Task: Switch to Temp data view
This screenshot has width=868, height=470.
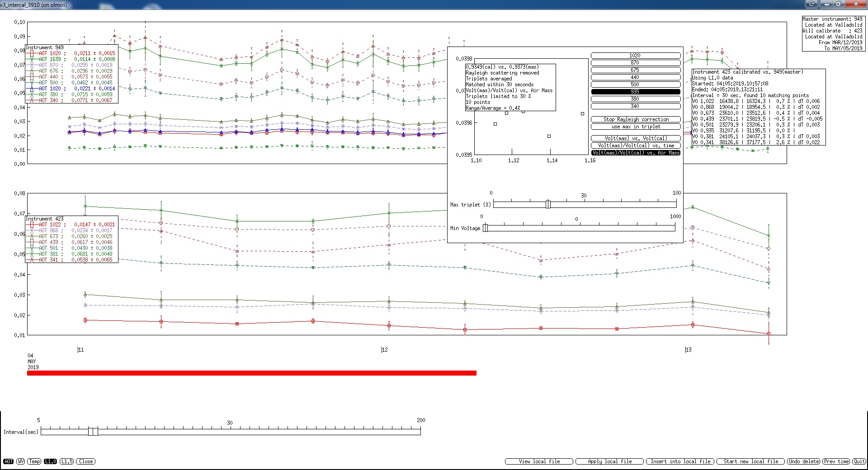Action: (x=34, y=461)
